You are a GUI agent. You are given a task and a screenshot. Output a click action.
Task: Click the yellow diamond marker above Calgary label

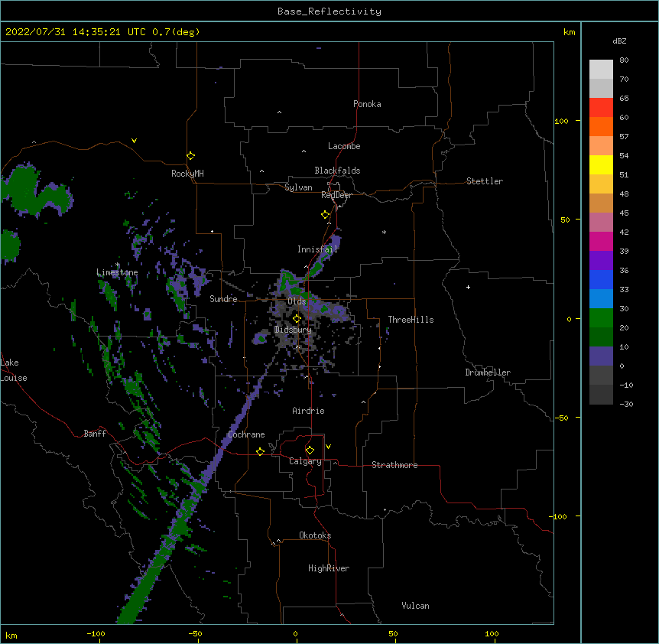[310, 450]
